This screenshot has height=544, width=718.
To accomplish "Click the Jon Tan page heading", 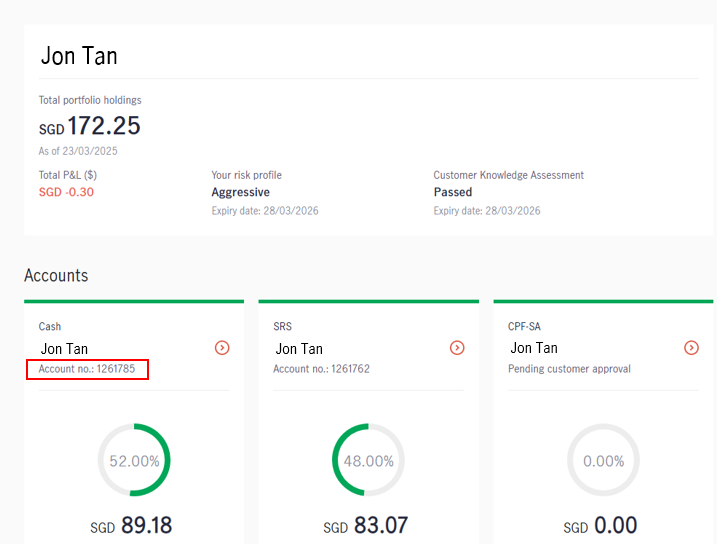I will 79,56.
